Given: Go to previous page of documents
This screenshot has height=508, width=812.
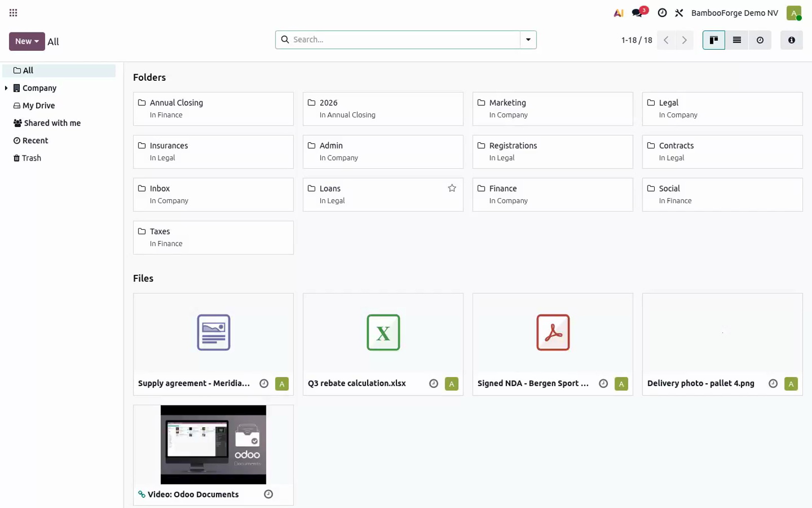Looking at the screenshot, I should coord(666,40).
